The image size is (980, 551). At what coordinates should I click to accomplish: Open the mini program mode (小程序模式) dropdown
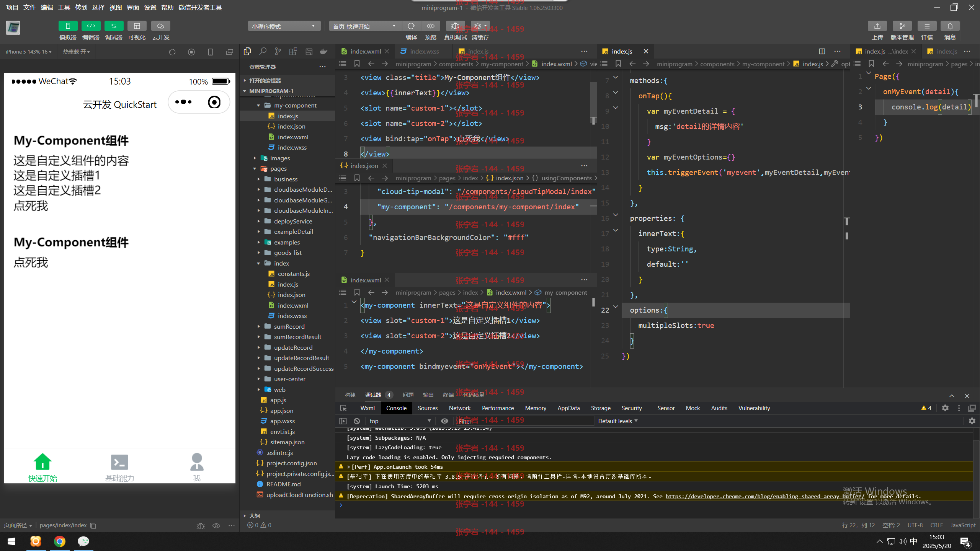coord(284,26)
